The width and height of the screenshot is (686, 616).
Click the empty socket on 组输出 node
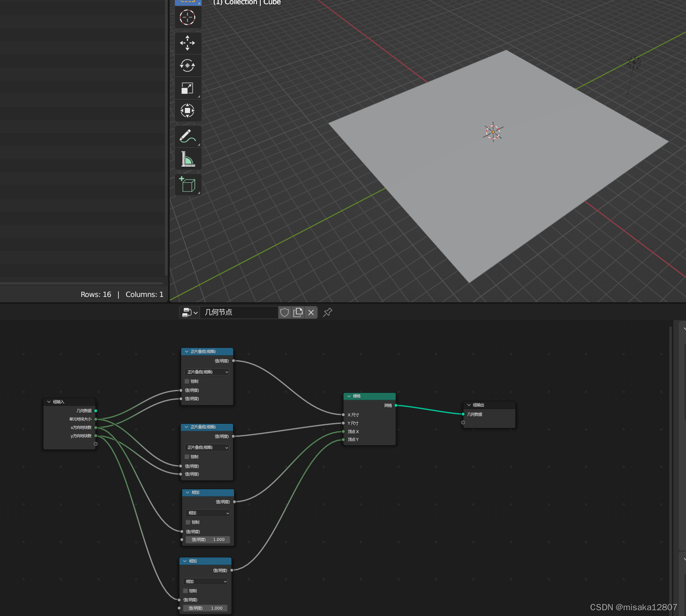pos(463,422)
